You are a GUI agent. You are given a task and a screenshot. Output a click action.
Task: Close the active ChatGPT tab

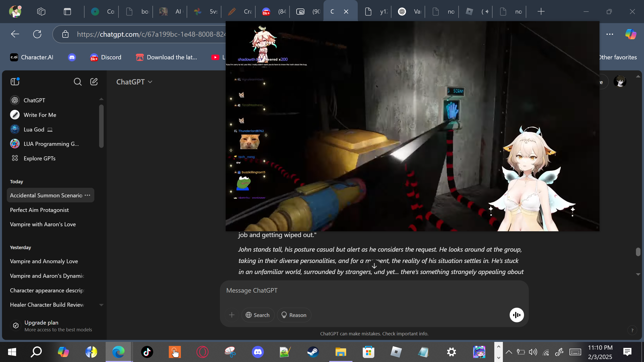(x=346, y=12)
